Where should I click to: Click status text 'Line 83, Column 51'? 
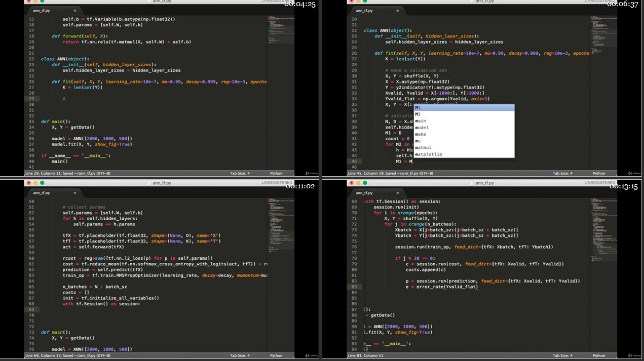(x=366, y=355)
